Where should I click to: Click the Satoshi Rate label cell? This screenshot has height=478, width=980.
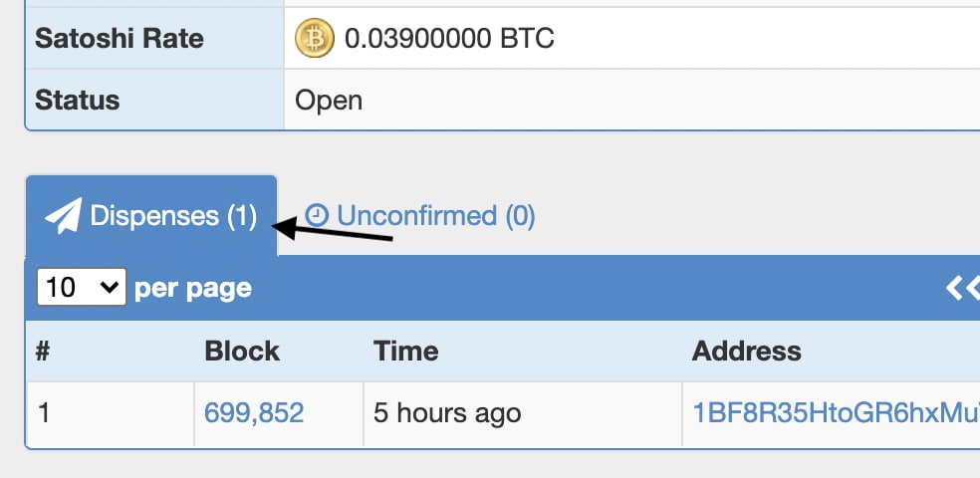point(154,39)
